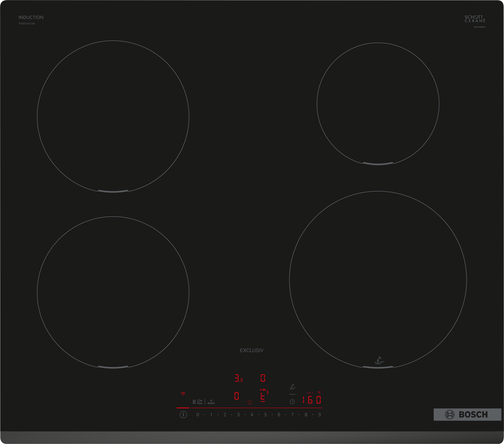Tap the red count-up arrow indicator
The height and width of the screenshot is (444, 504).
click(x=263, y=390)
